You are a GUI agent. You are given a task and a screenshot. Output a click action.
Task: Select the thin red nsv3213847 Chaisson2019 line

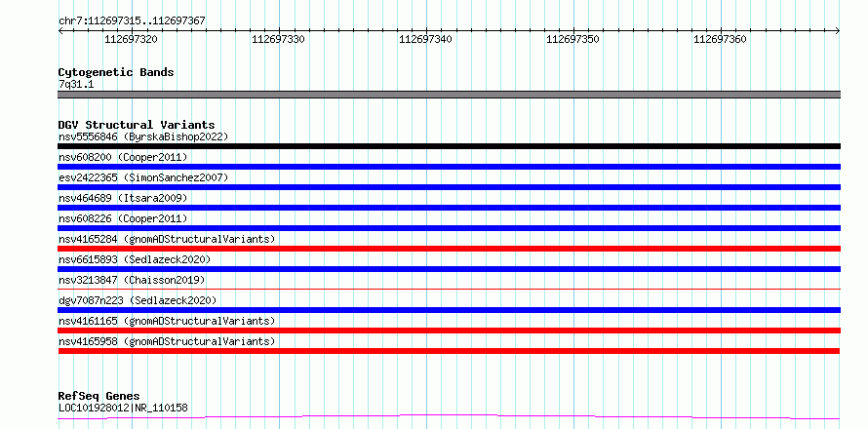(449, 289)
